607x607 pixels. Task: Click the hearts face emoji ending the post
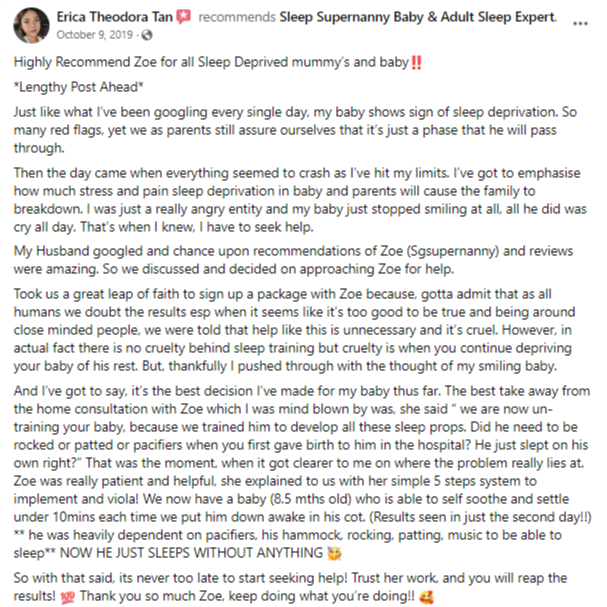pos(426,597)
